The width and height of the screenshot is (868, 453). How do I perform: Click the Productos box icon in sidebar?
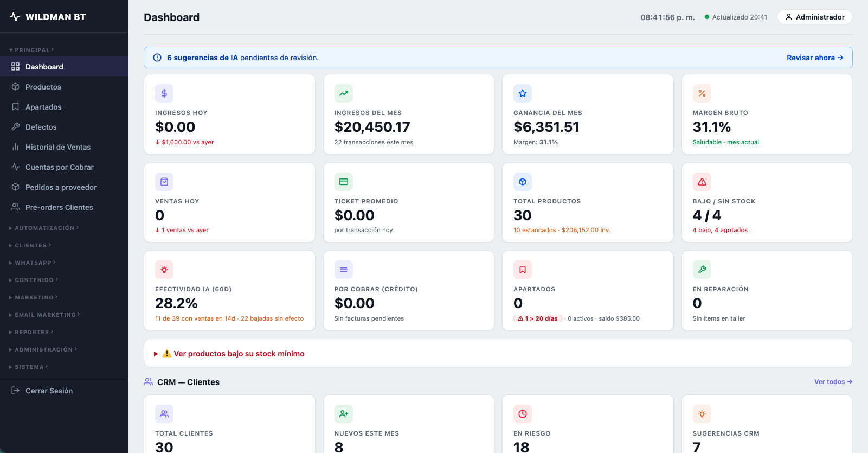15,87
